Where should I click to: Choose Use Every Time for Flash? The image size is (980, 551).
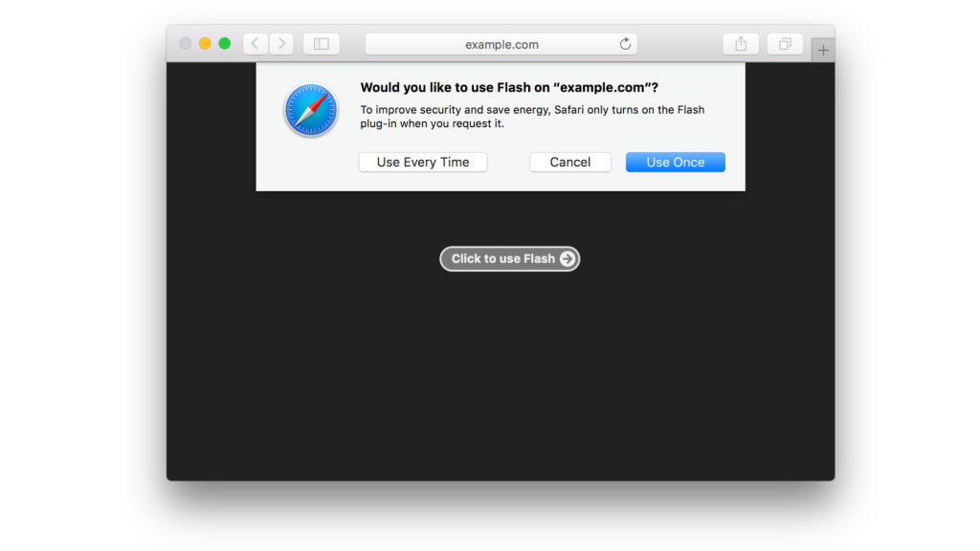pyautogui.click(x=423, y=163)
